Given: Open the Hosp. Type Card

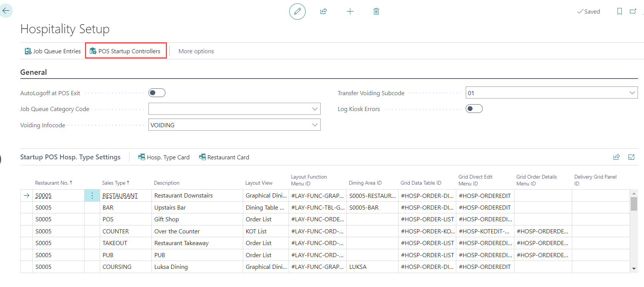Looking at the screenshot, I should point(164,157).
